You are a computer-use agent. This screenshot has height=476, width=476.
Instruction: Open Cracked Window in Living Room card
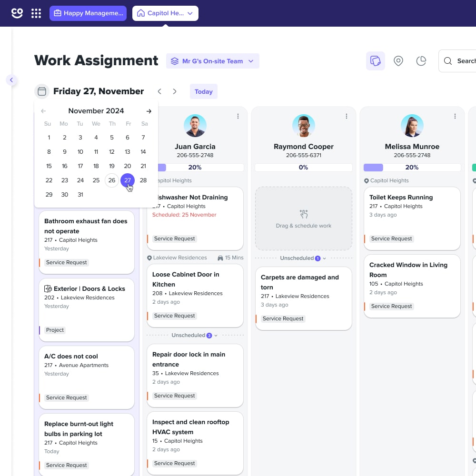412,286
